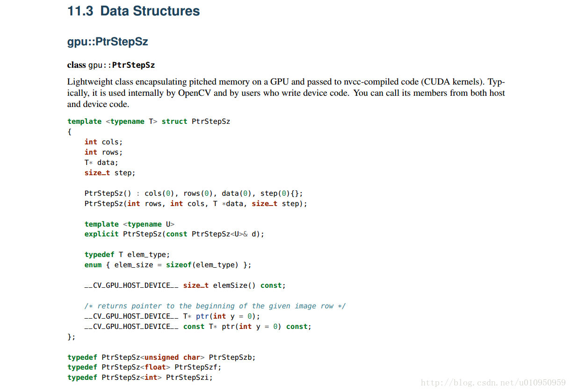The height and width of the screenshot is (392, 571).
Task: Click the "int rows;" member line
Action: click(x=103, y=152)
